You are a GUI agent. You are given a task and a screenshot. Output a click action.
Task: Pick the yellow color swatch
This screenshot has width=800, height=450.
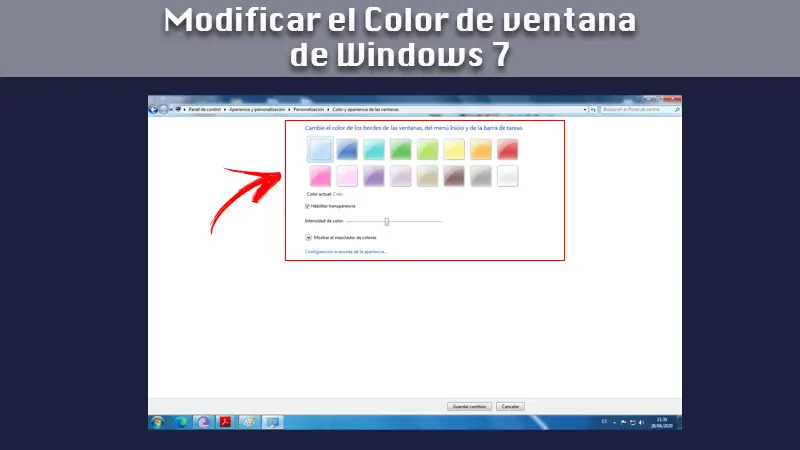coord(454,149)
